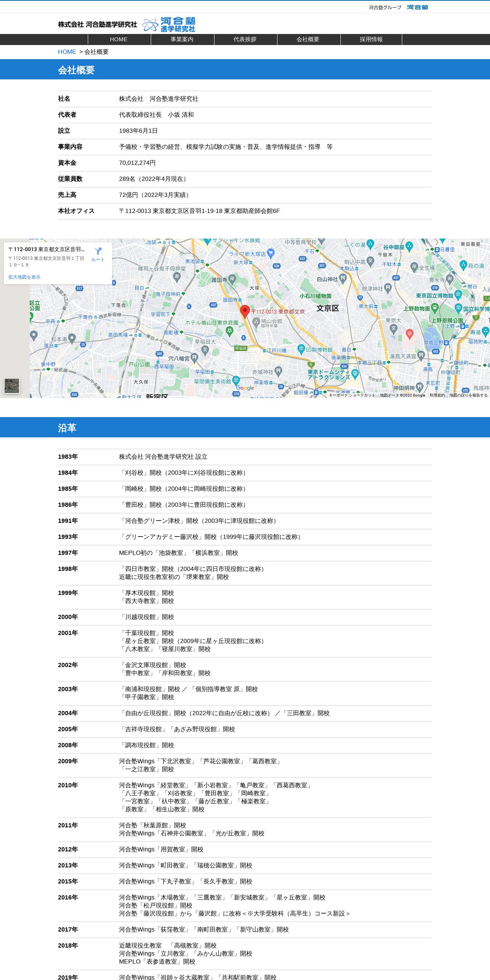Select the 上野動物園 map icon

[435, 308]
